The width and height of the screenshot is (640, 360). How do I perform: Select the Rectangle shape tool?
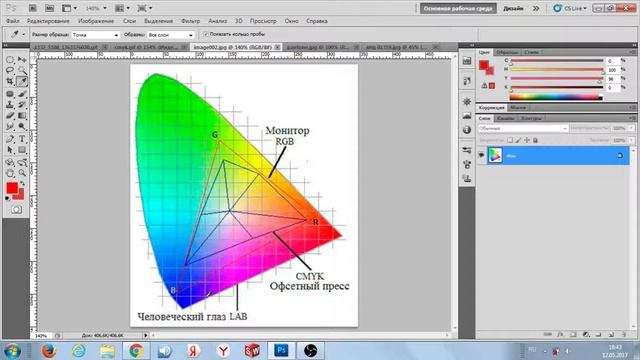(x=22, y=150)
